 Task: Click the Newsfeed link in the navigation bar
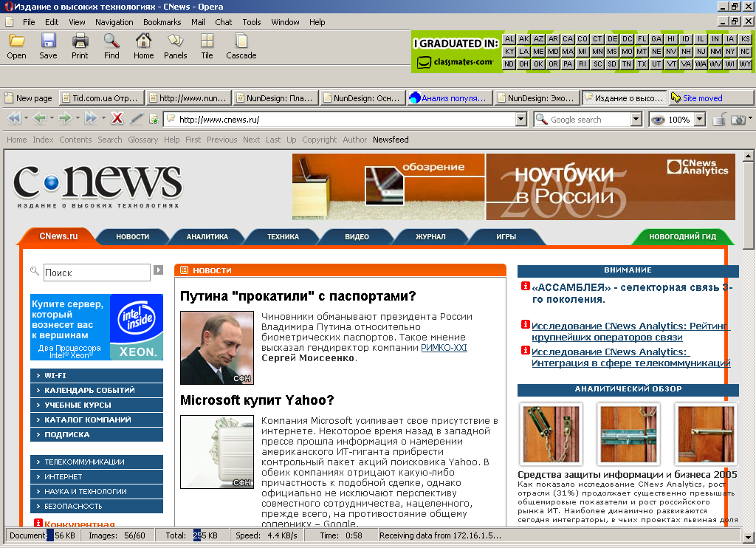(x=391, y=140)
